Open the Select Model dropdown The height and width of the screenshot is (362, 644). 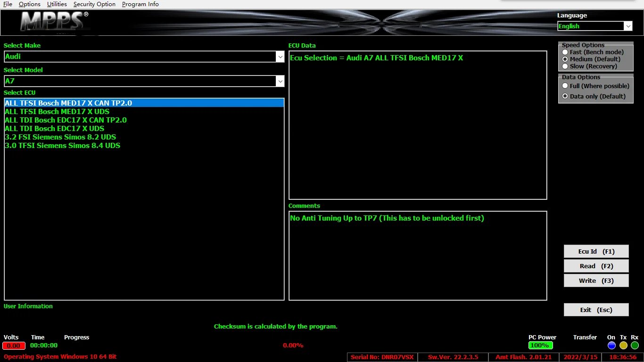281,81
